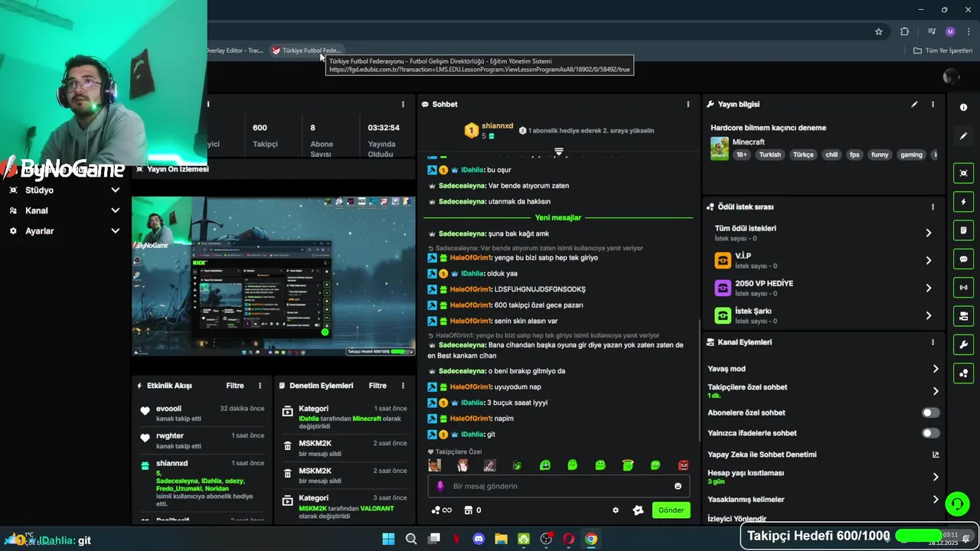Screen dimensions: 980x551
Task: Click the Turkish stream tag
Action: 770,155
